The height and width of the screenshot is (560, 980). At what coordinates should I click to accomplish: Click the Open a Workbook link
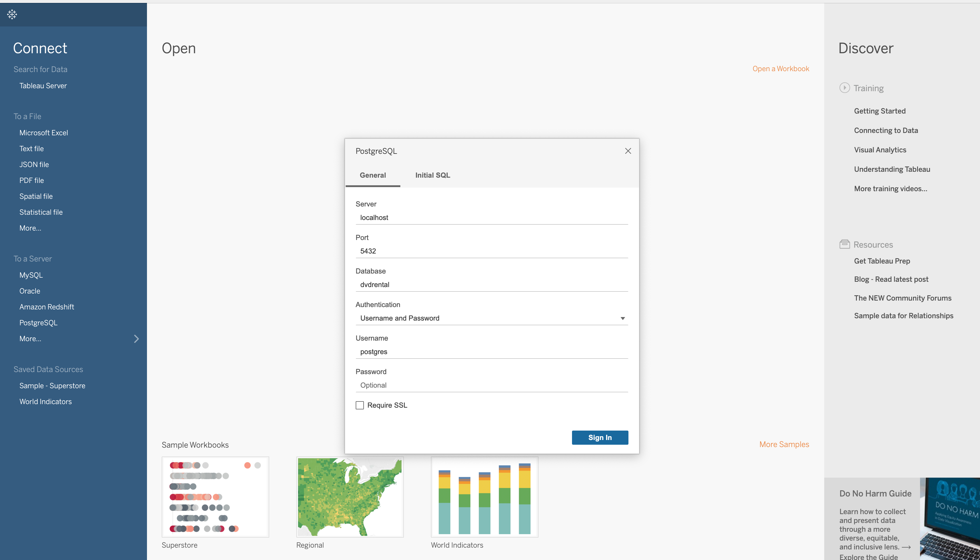(781, 69)
